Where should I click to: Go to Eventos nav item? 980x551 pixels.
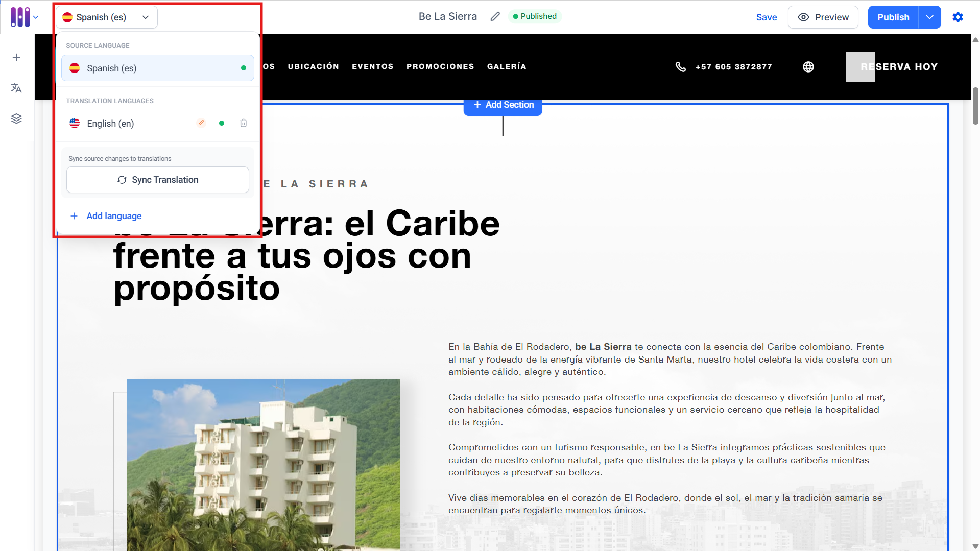[372, 66]
